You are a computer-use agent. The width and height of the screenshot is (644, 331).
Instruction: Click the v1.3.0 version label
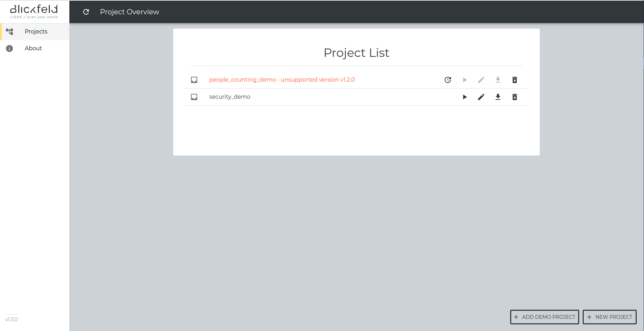[11, 319]
